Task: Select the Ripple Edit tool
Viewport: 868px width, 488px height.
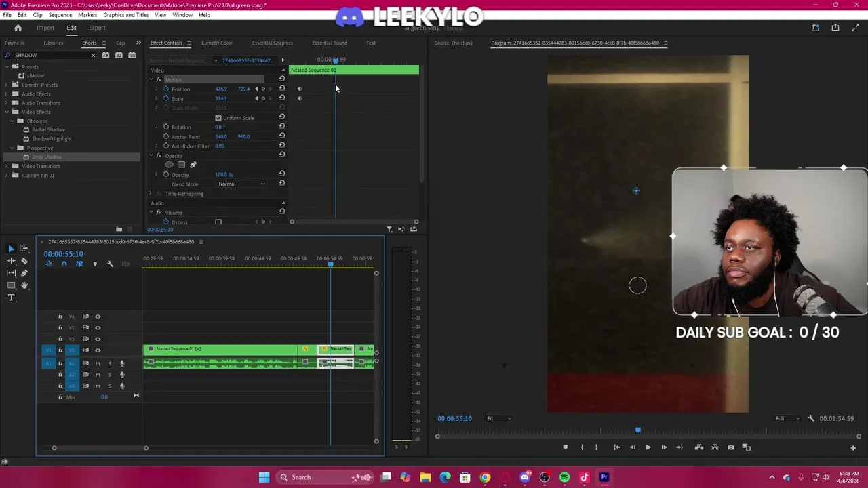Action: coord(11,261)
